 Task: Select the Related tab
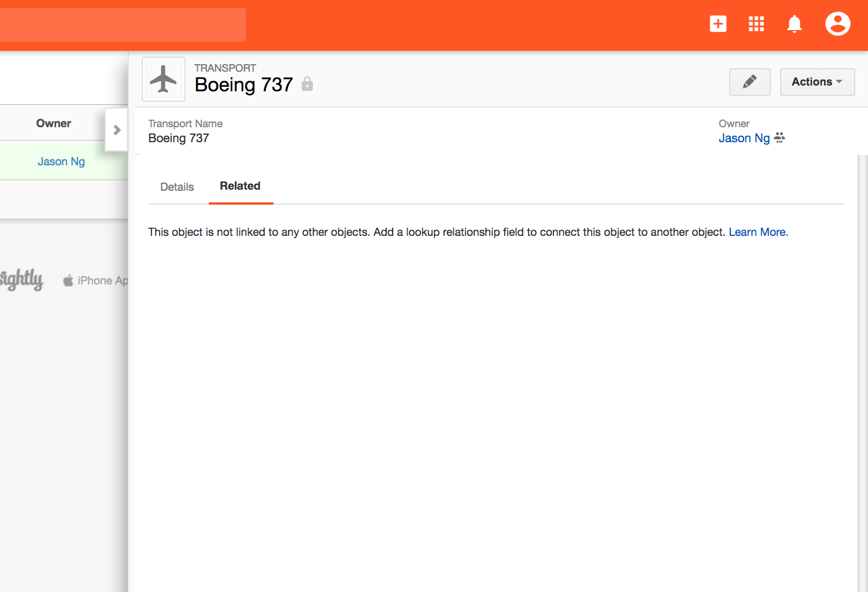pyautogui.click(x=240, y=186)
